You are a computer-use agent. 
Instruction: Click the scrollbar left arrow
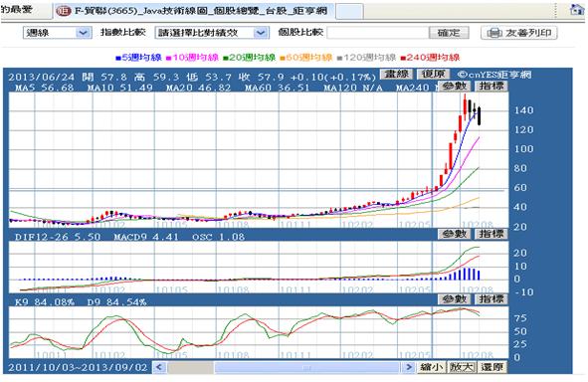click(x=159, y=367)
